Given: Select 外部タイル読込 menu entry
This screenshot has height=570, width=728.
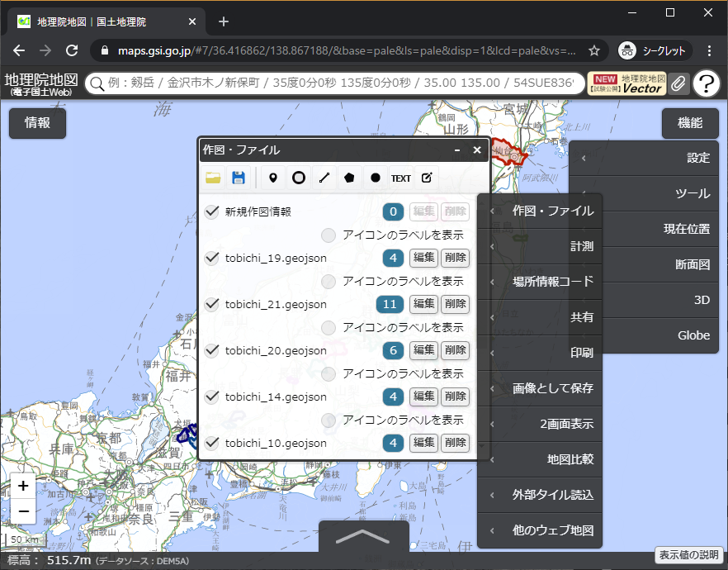Looking at the screenshot, I should coord(540,495).
